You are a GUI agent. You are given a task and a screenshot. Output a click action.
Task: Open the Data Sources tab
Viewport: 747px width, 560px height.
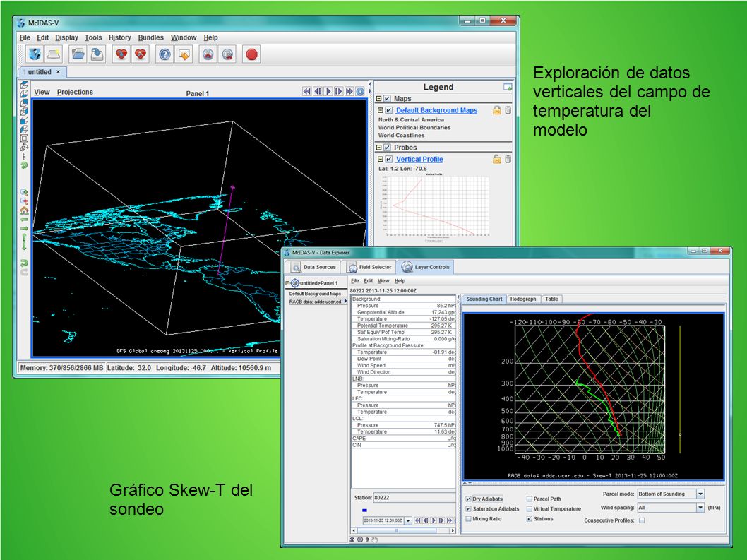[314, 267]
